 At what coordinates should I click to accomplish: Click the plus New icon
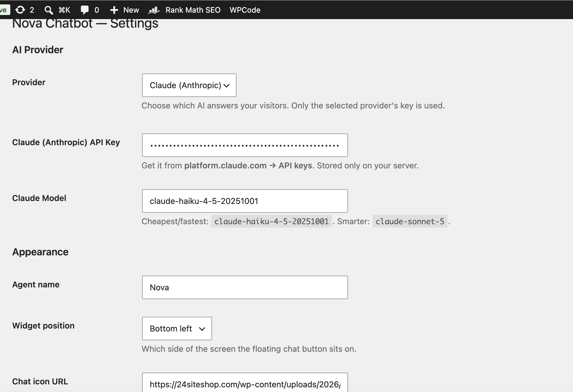coord(114,10)
